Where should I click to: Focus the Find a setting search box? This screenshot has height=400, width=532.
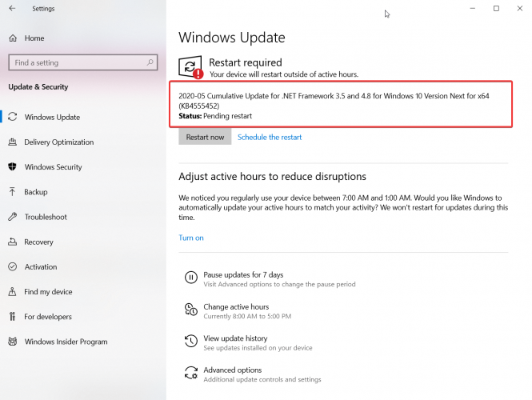[83, 62]
